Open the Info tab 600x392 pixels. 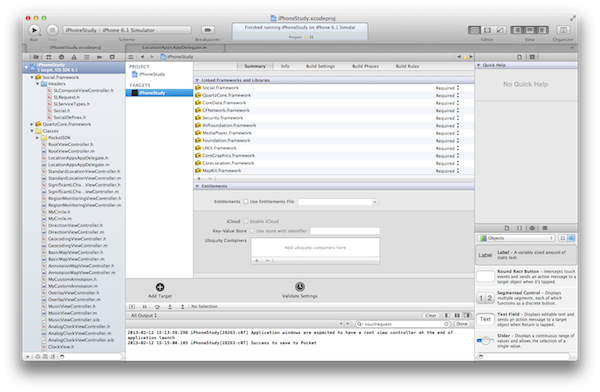pos(285,66)
